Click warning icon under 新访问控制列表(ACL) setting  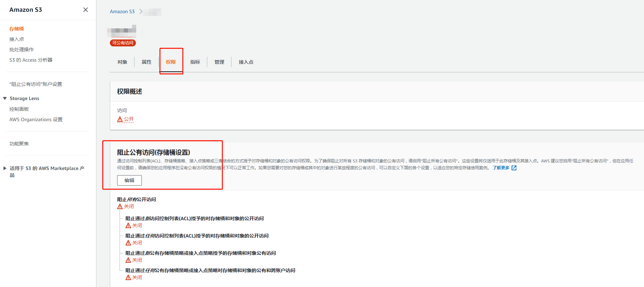(128, 225)
